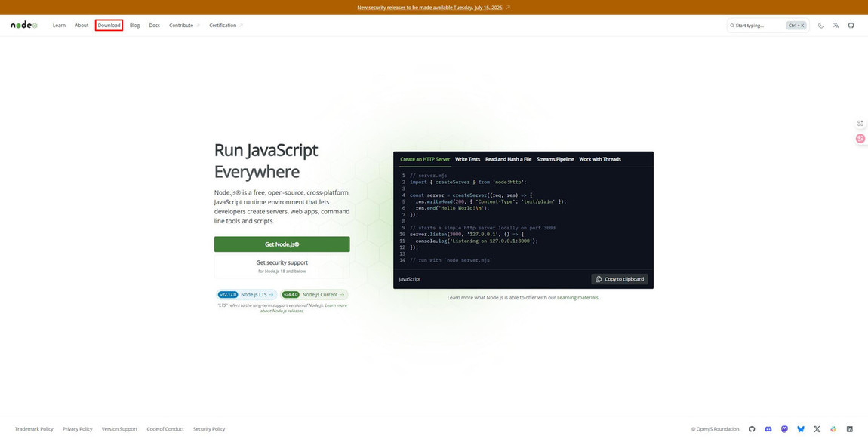Open the GitHub icon in the footer
868x442 pixels.
pyautogui.click(x=752, y=428)
